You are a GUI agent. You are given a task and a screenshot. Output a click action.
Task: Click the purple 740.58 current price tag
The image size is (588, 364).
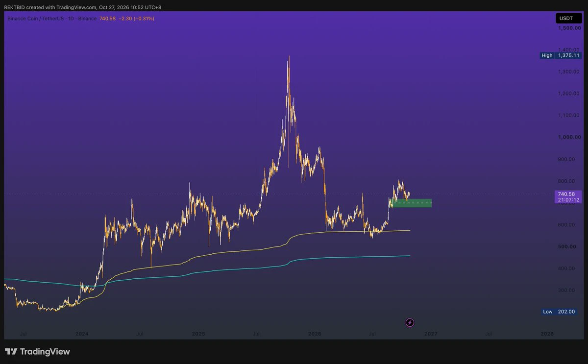pyautogui.click(x=567, y=194)
